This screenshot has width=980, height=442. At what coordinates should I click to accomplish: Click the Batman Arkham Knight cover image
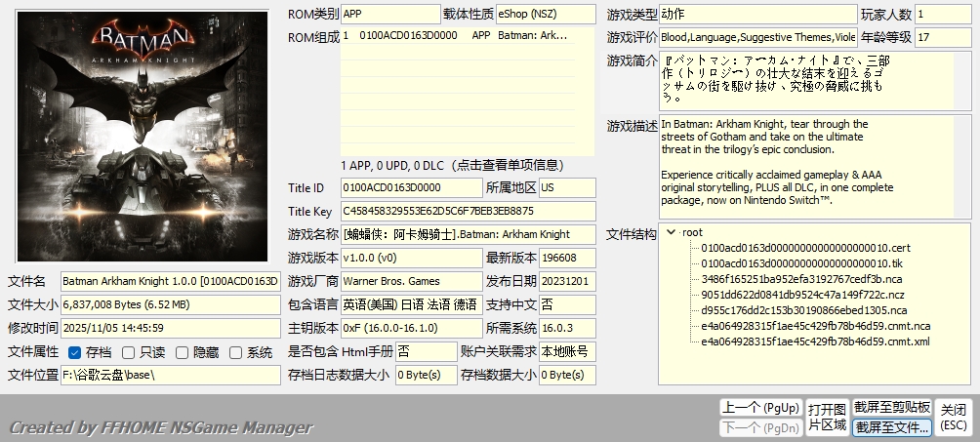tap(143, 137)
